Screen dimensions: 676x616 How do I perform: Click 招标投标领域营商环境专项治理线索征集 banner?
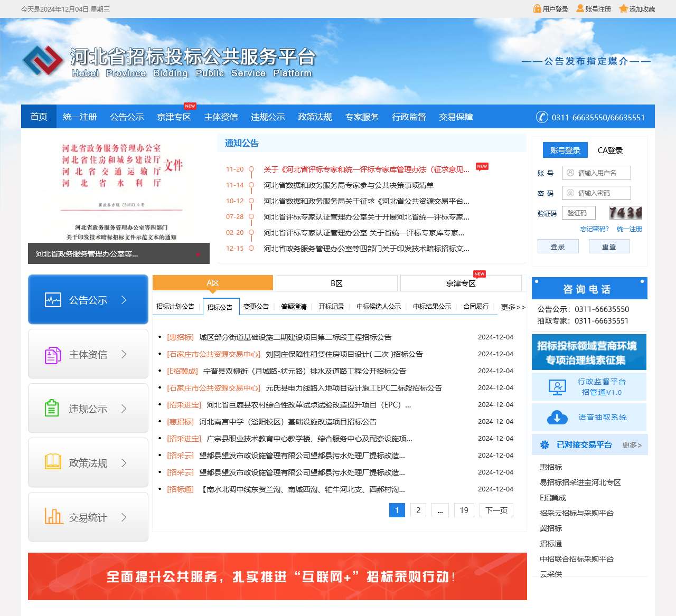click(x=589, y=352)
